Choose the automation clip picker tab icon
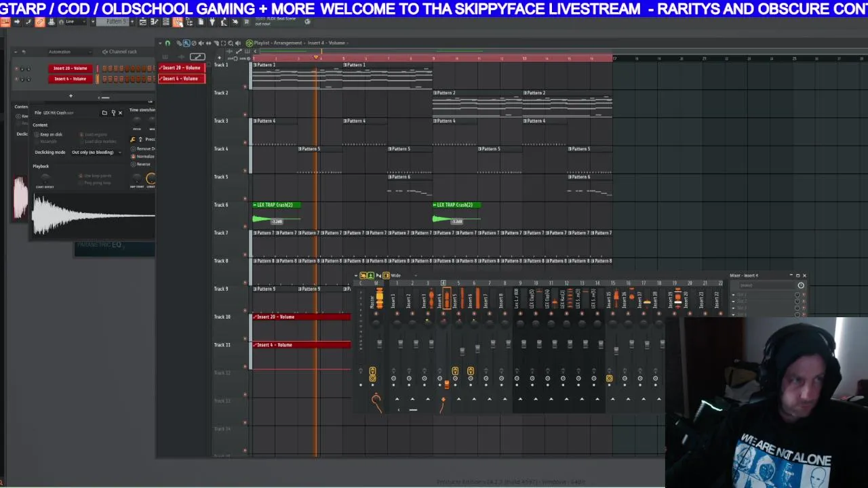 197,57
